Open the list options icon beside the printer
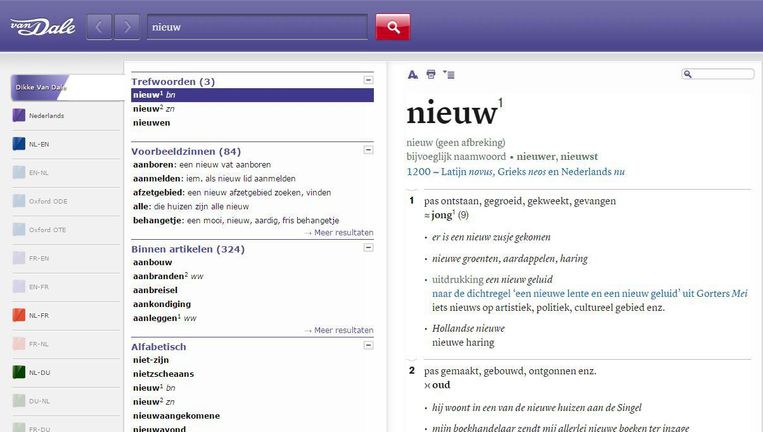The height and width of the screenshot is (432, 763). click(x=448, y=74)
